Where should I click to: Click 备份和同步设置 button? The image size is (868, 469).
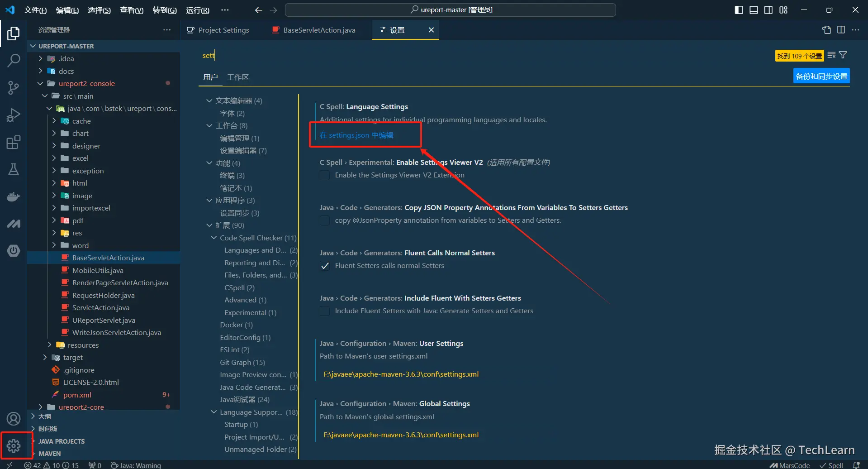click(x=821, y=76)
